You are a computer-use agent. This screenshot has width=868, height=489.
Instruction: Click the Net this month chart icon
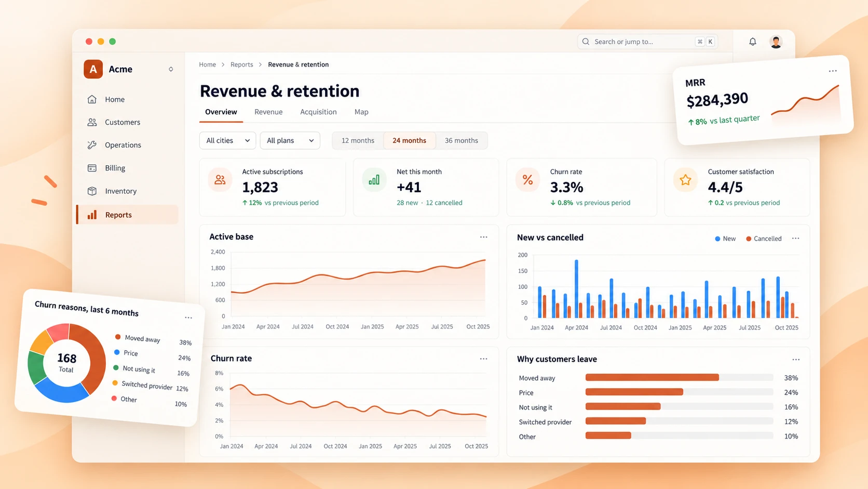[x=374, y=180]
